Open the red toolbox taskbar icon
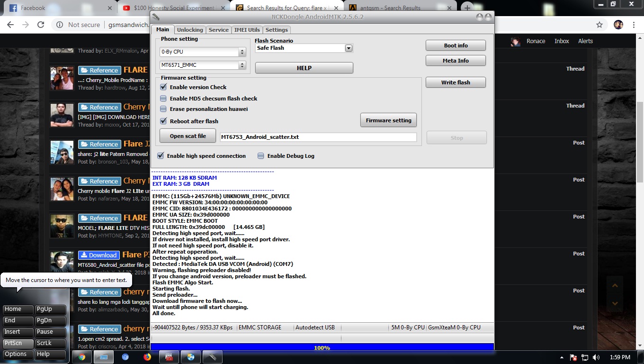This screenshot has width=644, height=364. pos(169,357)
